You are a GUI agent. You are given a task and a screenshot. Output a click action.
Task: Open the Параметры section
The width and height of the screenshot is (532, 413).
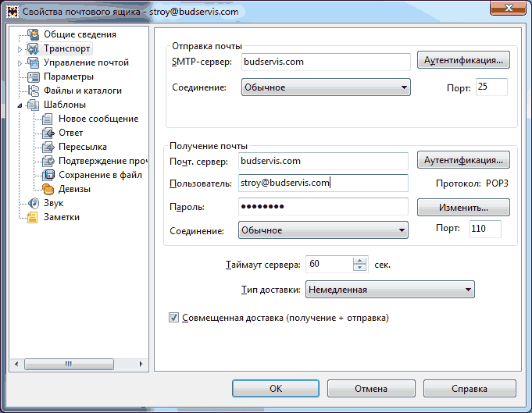click(69, 77)
